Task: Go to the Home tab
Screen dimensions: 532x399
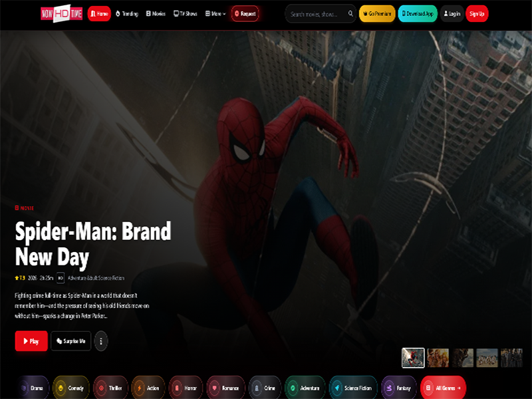Action: [x=99, y=13]
